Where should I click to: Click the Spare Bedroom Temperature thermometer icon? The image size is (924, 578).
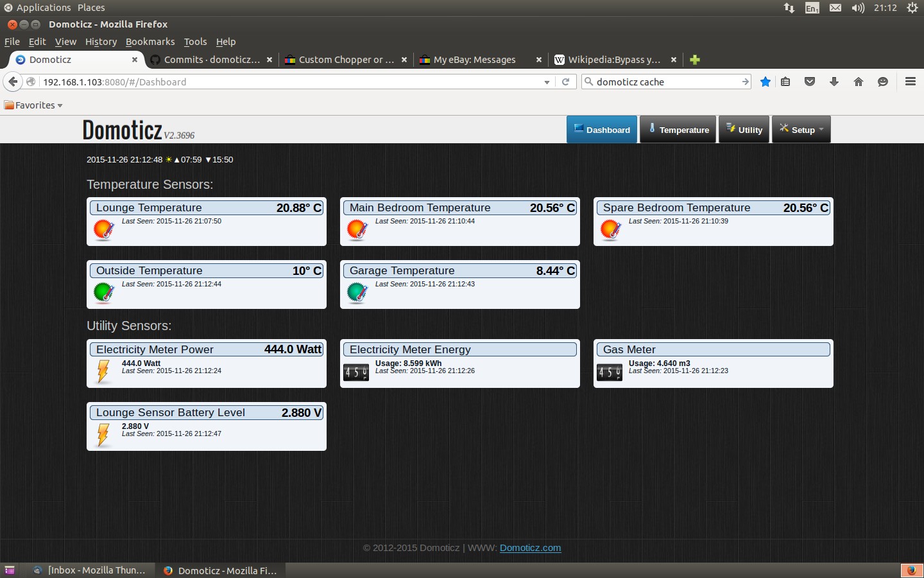pos(611,229)
